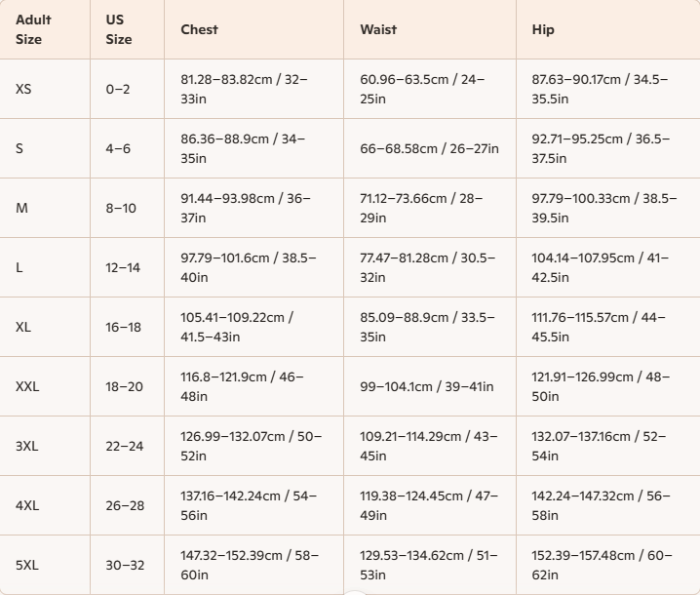Click the Adult Size column header

tap(34, 29)
